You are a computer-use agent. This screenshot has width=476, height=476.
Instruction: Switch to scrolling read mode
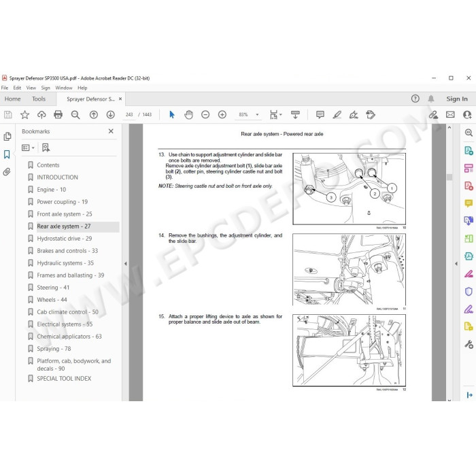pos(295,115)
